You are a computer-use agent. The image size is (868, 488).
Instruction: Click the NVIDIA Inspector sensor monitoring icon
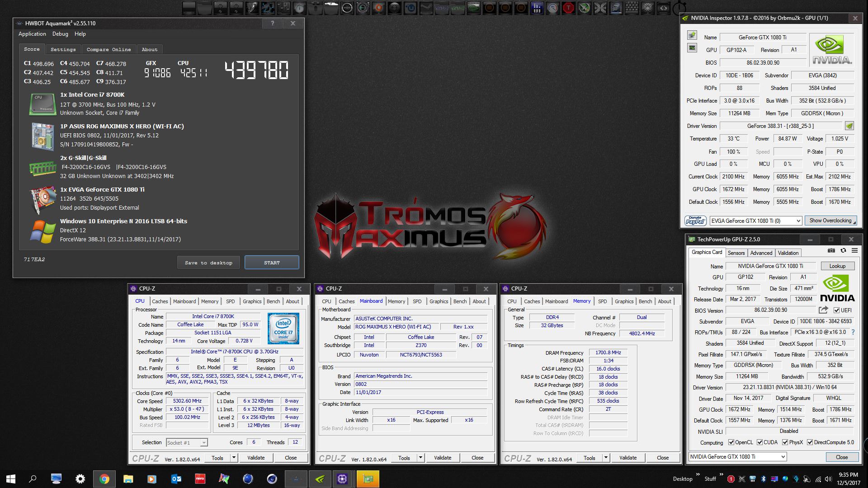point(692,47)
